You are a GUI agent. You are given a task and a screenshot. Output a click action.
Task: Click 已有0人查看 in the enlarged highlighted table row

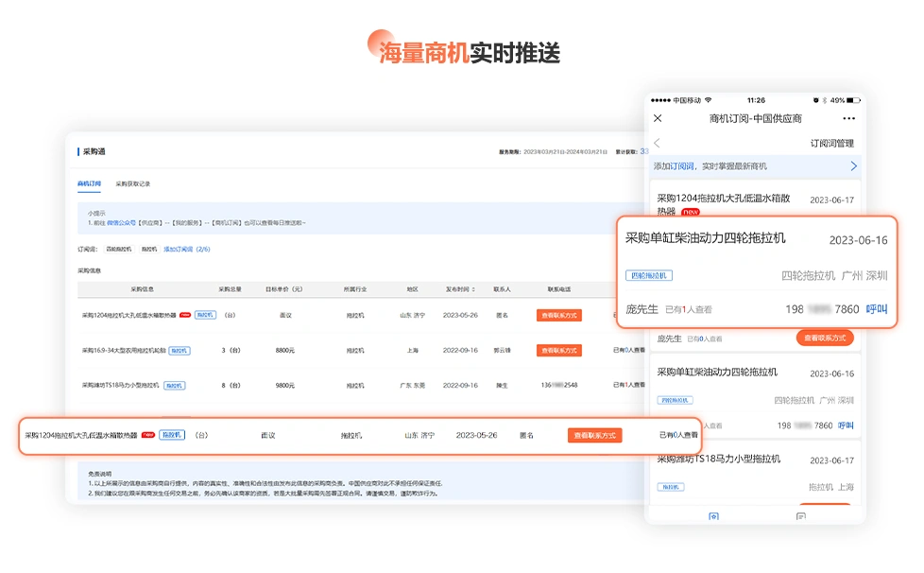[x=678, y=435]
